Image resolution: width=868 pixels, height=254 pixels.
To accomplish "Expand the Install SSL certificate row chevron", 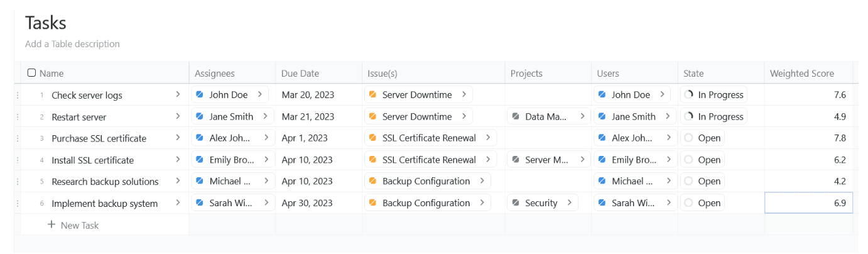I will (178, 160).
